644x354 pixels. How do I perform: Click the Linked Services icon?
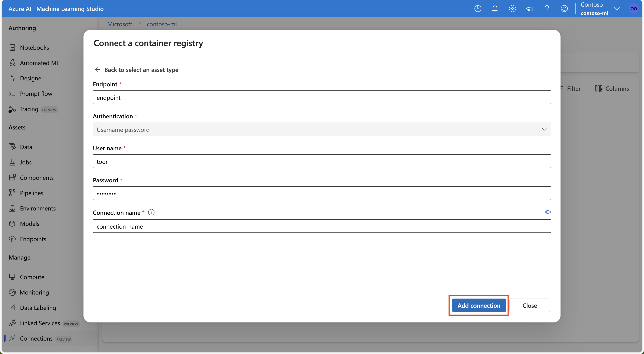point(12,323)
